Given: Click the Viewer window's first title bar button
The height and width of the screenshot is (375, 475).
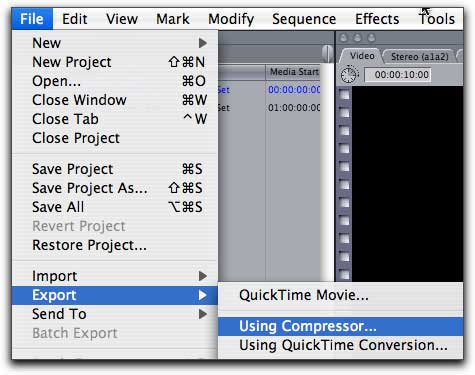Looking at the screenshot, I should [343, 38].
